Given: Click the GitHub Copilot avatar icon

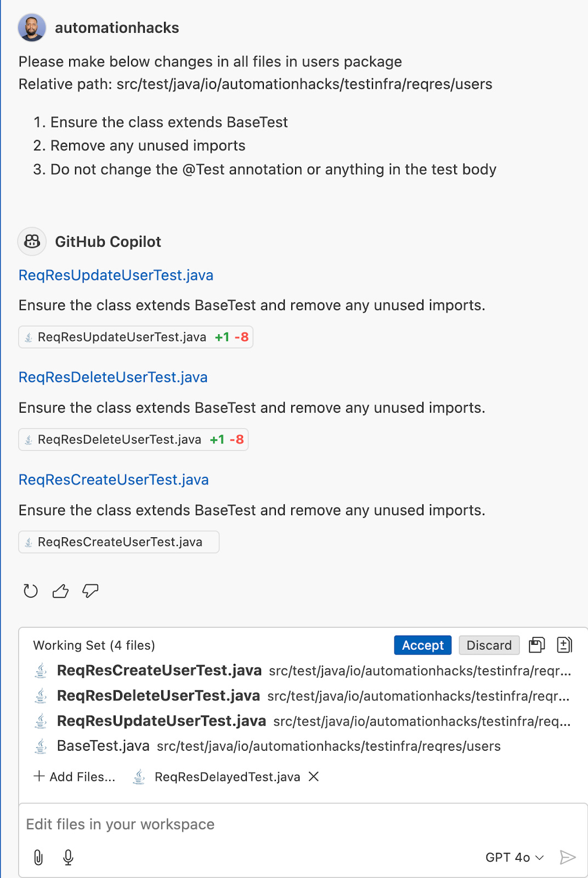Looking at the screenshot, I should [x=31, y=241].
